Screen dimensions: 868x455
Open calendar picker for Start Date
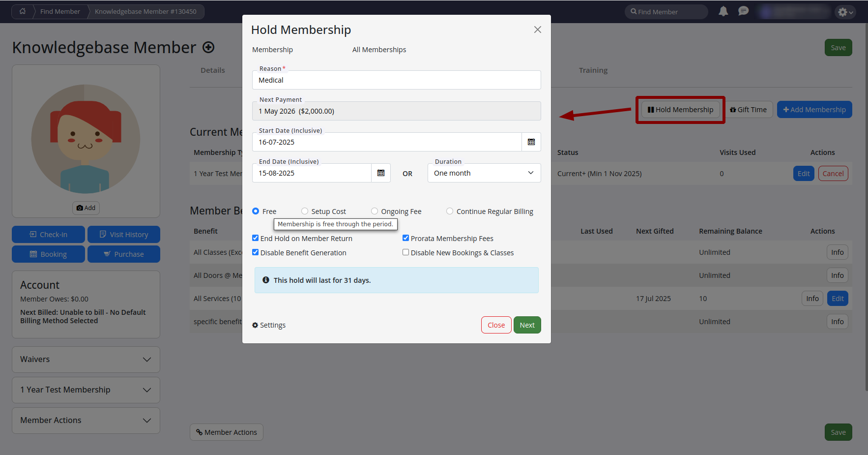coord(531,142)
